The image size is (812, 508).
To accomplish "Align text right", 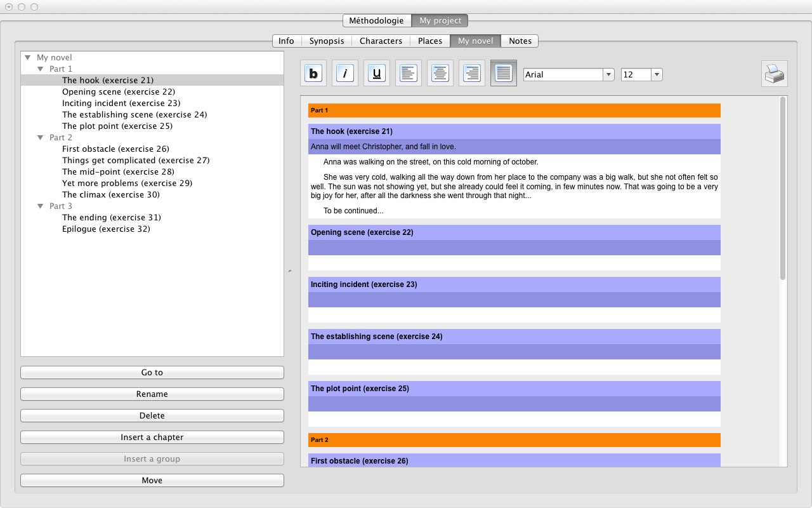I will pos(472,74).
